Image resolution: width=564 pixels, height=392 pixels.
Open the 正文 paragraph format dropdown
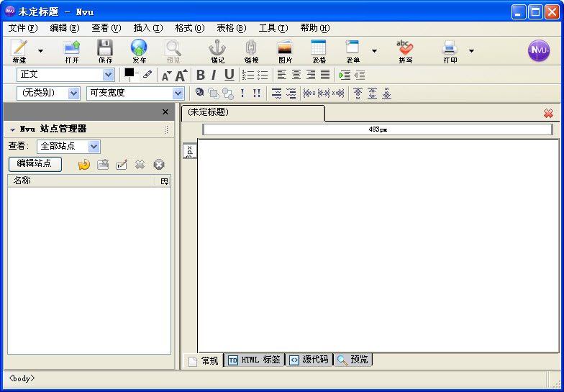108,75
